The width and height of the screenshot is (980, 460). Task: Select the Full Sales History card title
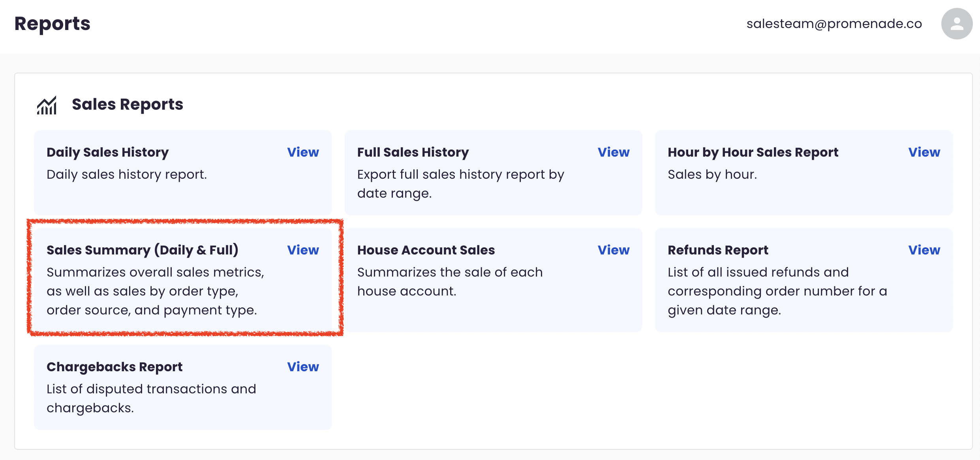pyautogui.click(x=413, y=152)
